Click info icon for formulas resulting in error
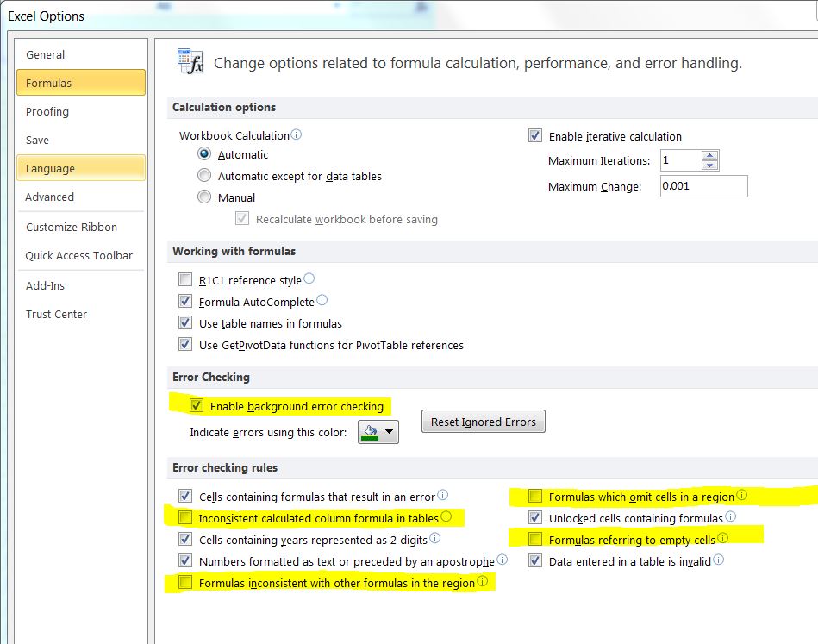This screenshot has width=818, height=644. pos(443,496)
